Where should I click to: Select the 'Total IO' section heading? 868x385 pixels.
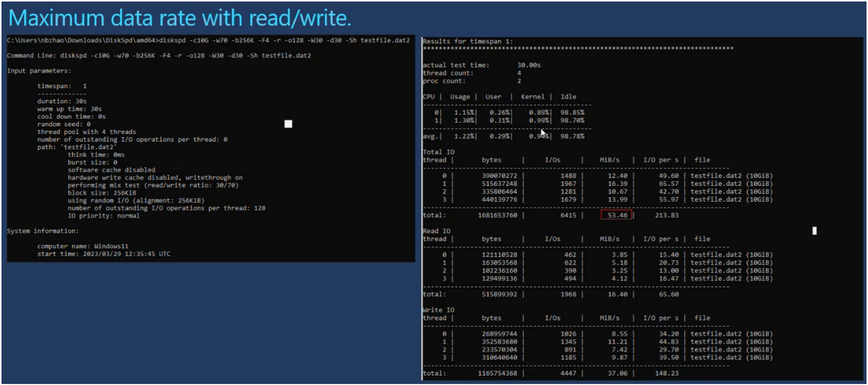(438, 152)
